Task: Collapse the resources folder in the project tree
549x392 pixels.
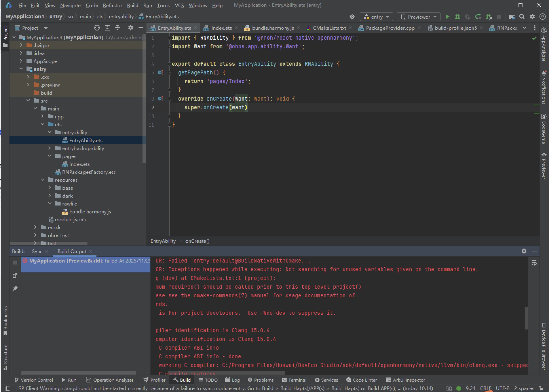Action: click(x=43, y=180)
